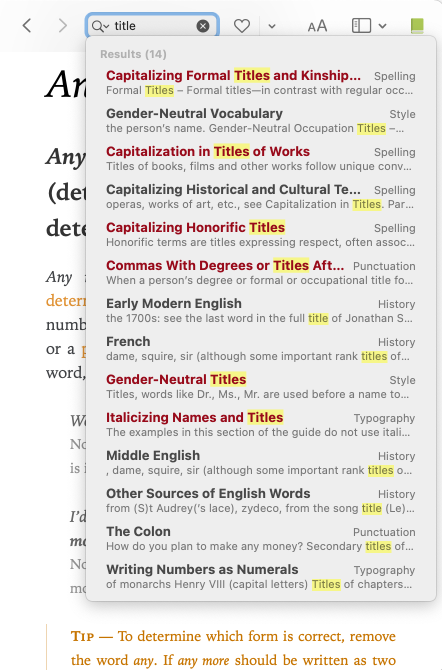Click the green book icon

[417, 26]
